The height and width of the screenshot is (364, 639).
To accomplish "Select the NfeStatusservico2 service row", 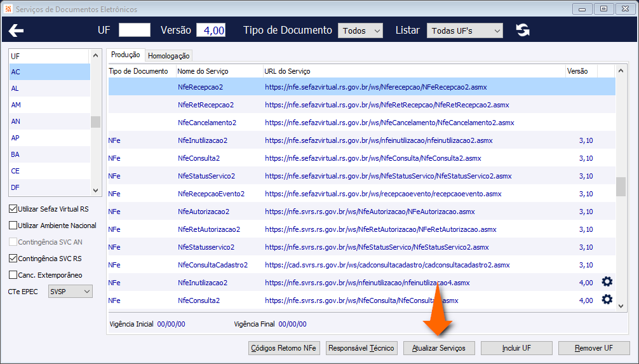I will click(x=362, y=247).
